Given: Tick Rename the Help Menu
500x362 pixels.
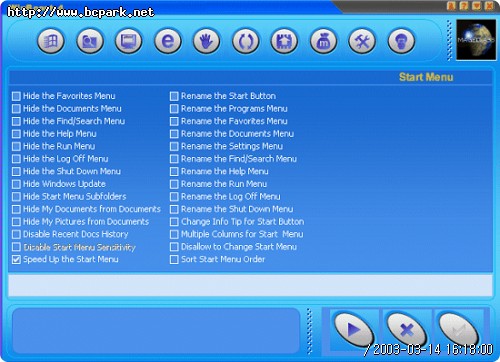Looking at the screenshot, I should (174, 172).
